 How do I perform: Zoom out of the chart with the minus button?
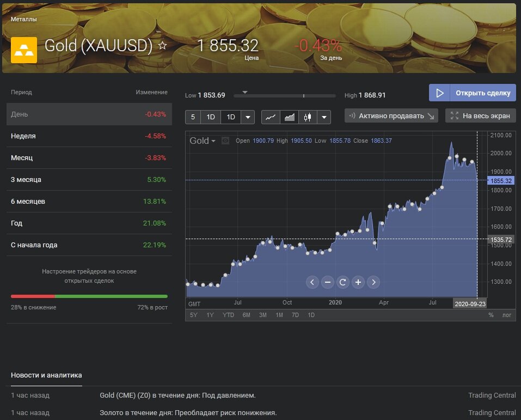(327, 282)
